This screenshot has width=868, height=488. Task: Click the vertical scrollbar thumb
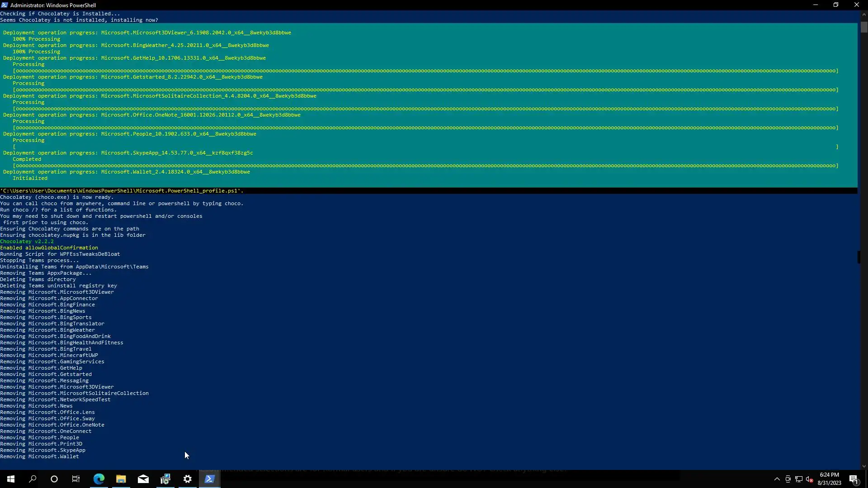(x=864, y=27)
